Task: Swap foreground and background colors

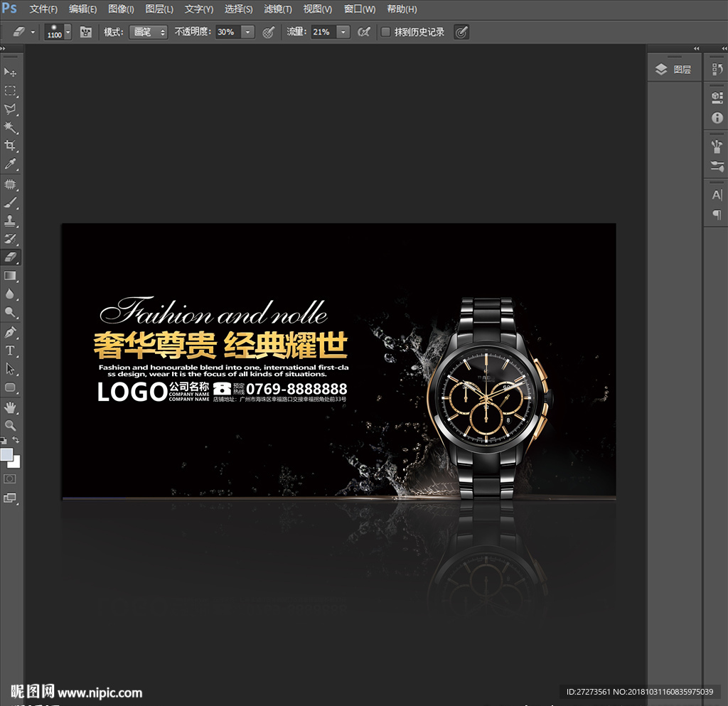Action: click(16, 439)
